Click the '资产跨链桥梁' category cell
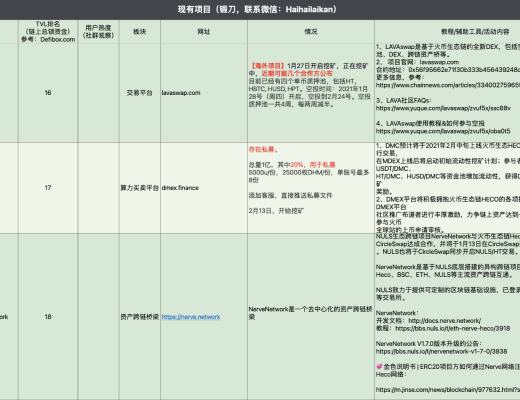Screen dimensions: 520x400 (140, 317)
